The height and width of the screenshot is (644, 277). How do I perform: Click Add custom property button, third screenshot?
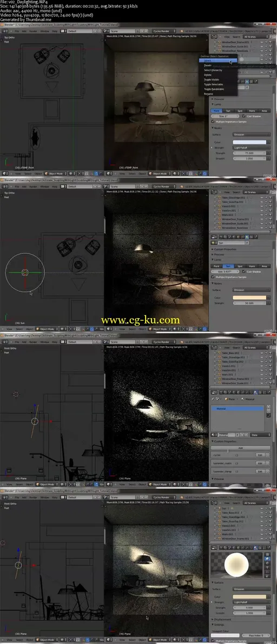240,447
